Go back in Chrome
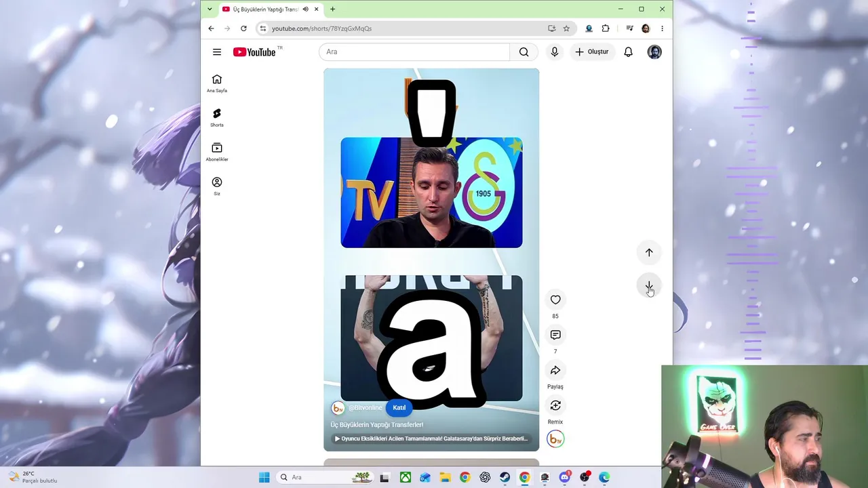Image resolution: width=868 pixels, height=488 pixels. [x=211, y=28]
